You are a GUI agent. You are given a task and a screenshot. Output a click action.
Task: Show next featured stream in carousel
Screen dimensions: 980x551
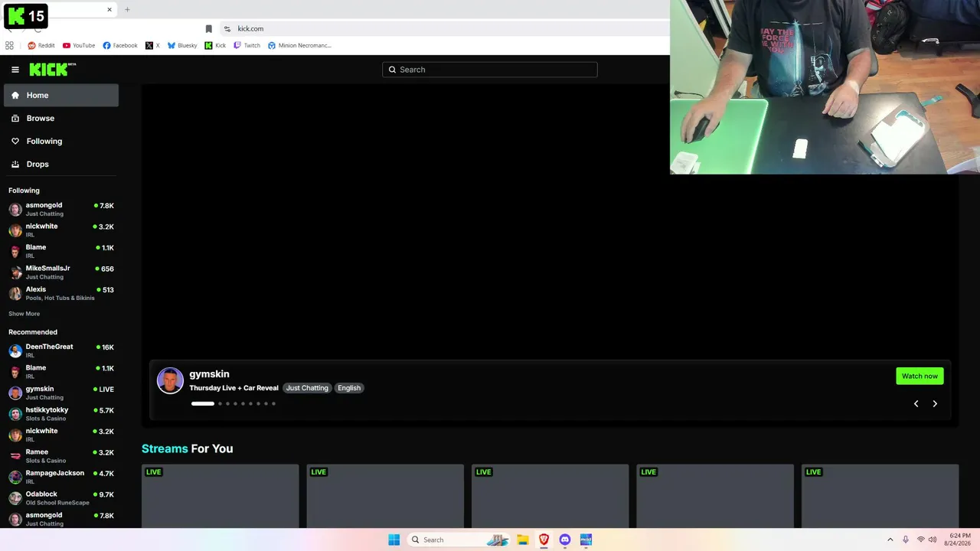coord(935,403)
